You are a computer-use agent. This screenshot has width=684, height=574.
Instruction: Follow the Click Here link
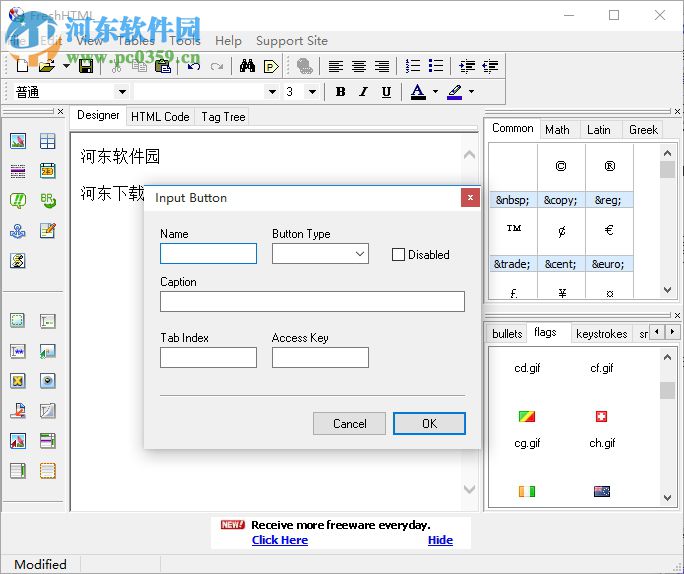(280, 540)
